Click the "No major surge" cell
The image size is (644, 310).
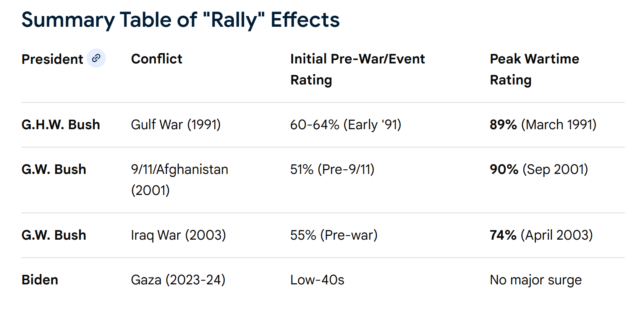click(536, 280)
